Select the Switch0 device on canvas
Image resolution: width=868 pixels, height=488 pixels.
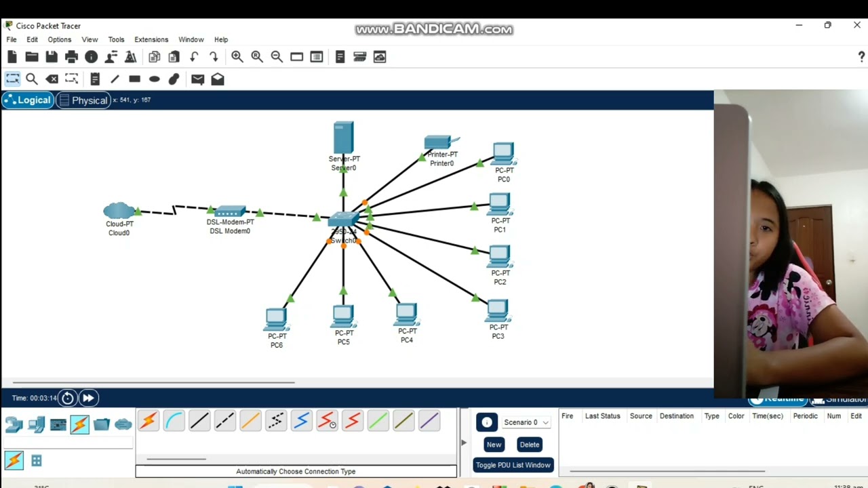(343, 220)
